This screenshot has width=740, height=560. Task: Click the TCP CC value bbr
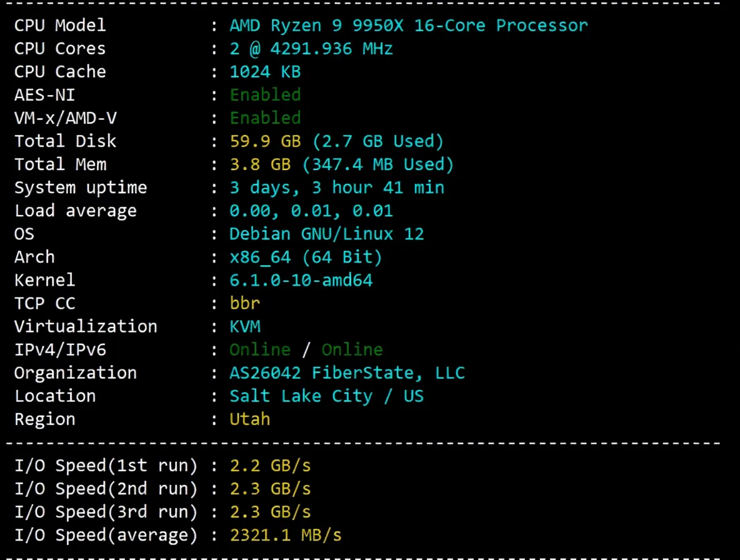244,302
